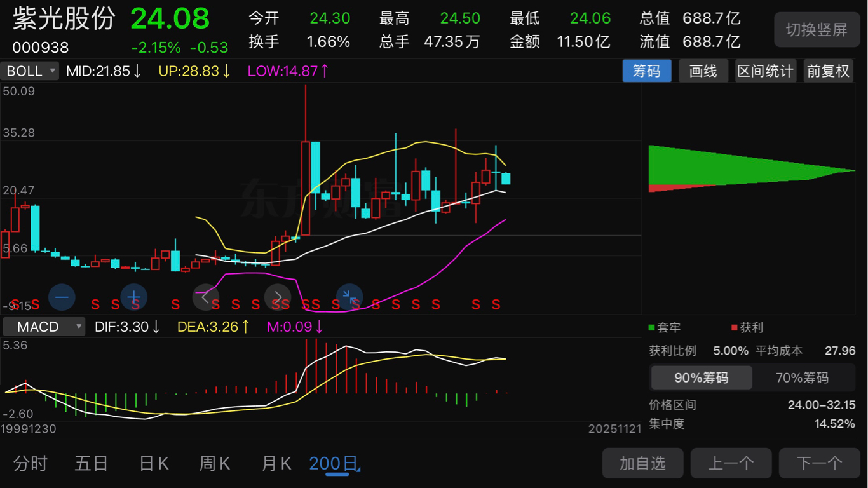Click the stock name 紫光股份
Screen dimensions: 868x488
click(64, 19)
